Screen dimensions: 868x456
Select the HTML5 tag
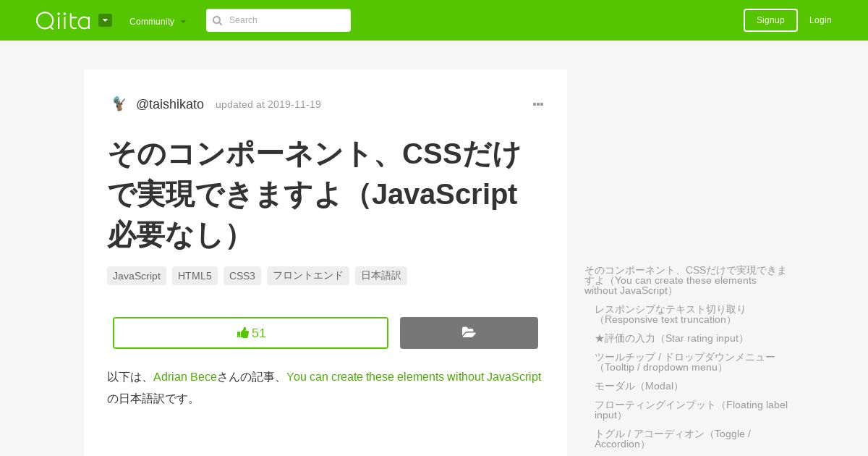pos(195,276)
